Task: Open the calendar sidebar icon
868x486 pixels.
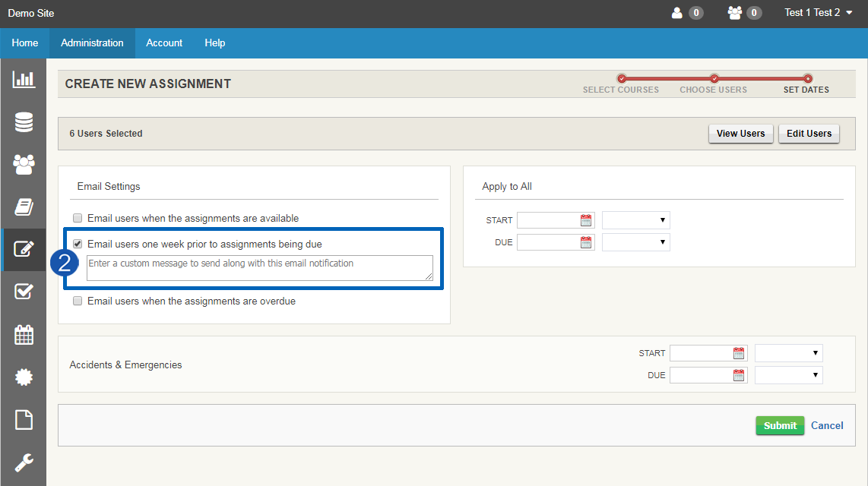Action: pyautogui.click(x=24, y=334)
